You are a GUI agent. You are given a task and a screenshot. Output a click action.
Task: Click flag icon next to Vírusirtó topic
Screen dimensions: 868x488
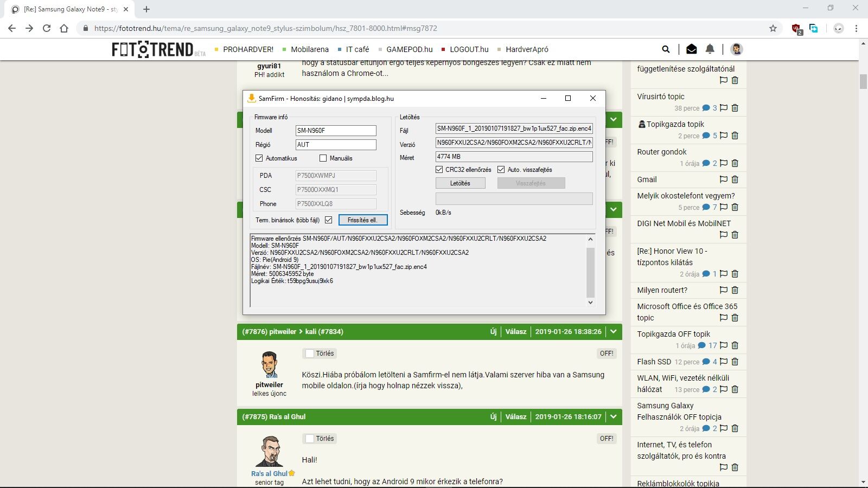tap(724, 108)
